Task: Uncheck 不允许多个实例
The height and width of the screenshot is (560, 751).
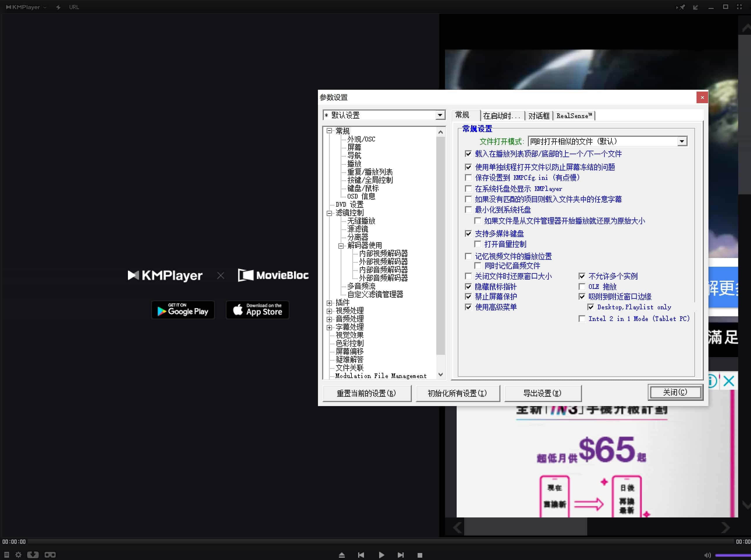Action: click(x=582, y=276)
